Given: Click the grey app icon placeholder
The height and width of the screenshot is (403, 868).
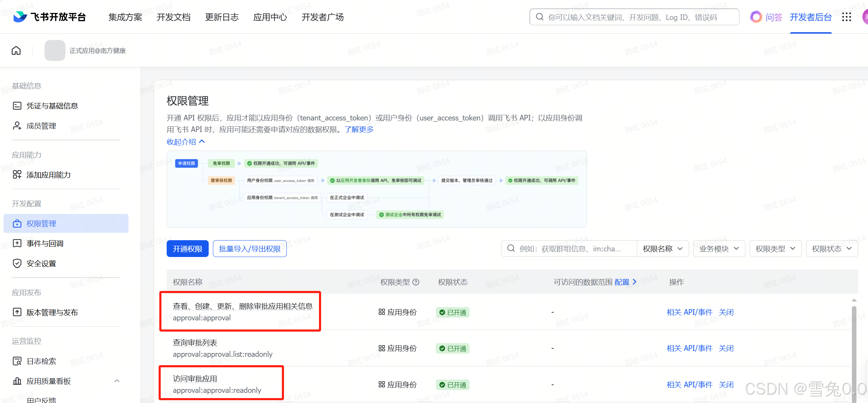Looking at the screenshot, I should [55, 50].
